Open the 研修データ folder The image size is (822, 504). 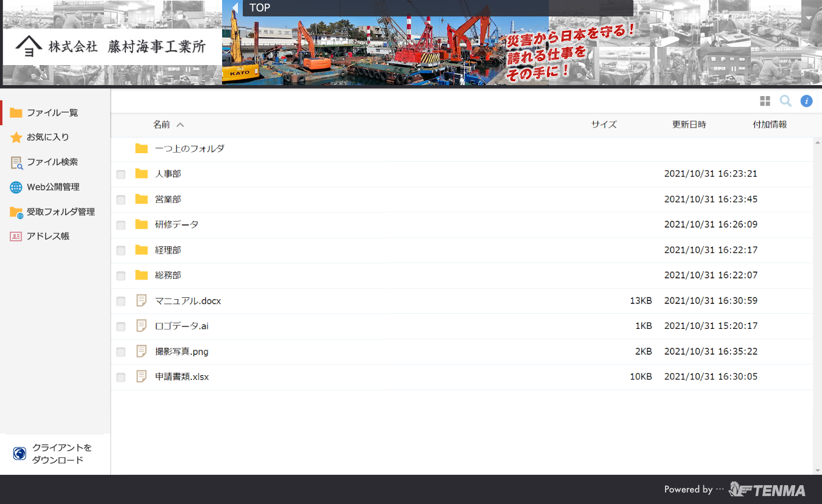tap(176, 224)
